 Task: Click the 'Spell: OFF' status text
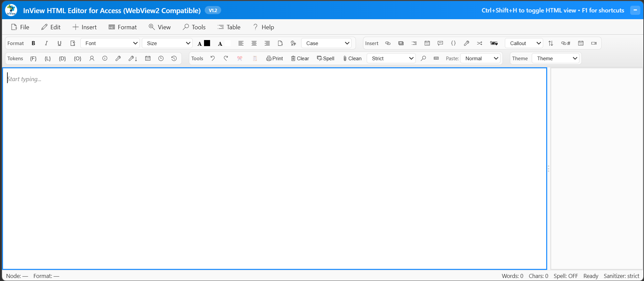pyautogui.click(x=566, y=276)
